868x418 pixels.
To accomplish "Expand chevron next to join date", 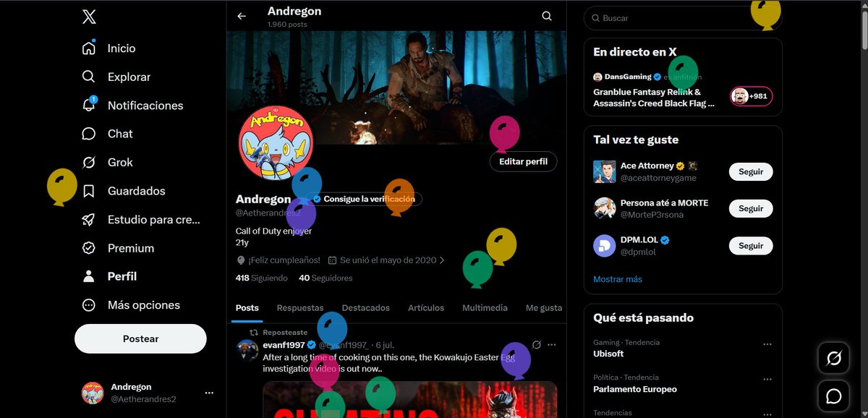I will point(442,260).
